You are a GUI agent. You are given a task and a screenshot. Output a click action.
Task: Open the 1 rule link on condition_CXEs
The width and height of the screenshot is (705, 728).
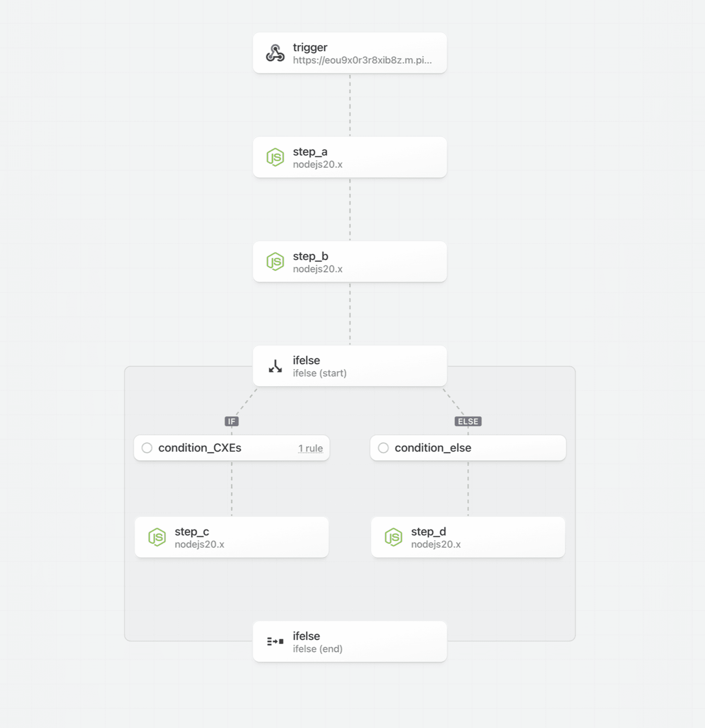point(311,448)
